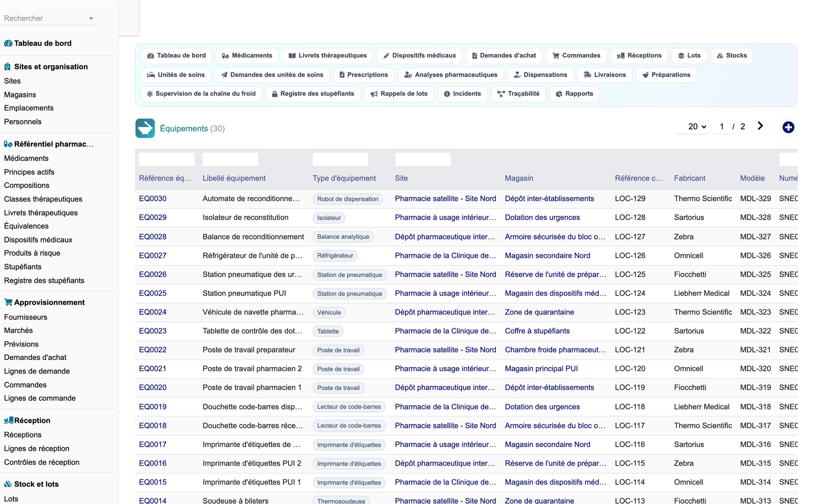Viewport: 815px width, 504px height.
Task: Click the book icon in Livrets thérapeutiques
Action: click(292, 56)
